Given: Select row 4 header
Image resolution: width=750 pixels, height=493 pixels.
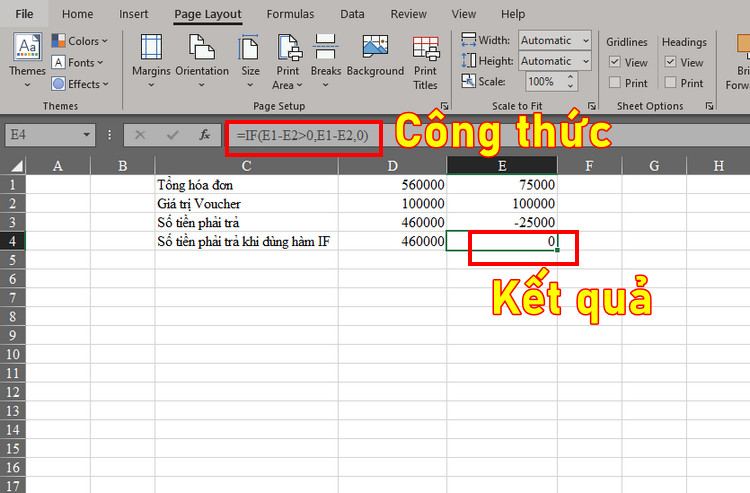Looking at the screenshot, I should coord(12,241).
